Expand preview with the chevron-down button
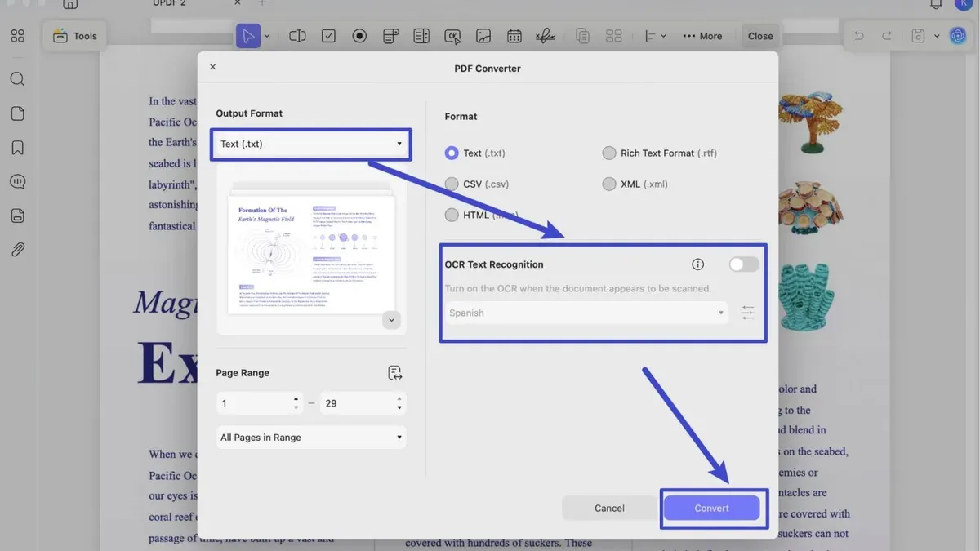Screen dimensions: 980x551 [x=391, y=320]
